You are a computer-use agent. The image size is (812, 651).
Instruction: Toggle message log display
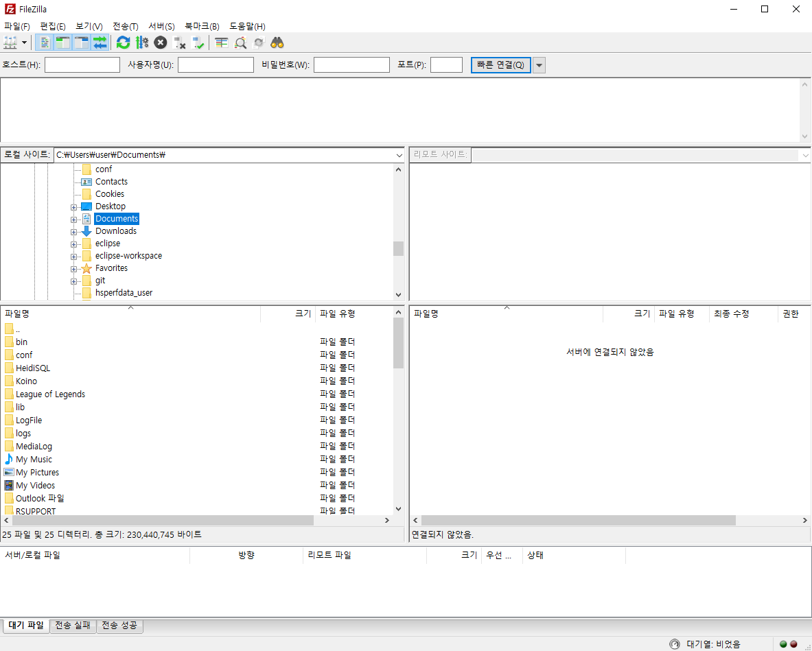click(45, 43)
